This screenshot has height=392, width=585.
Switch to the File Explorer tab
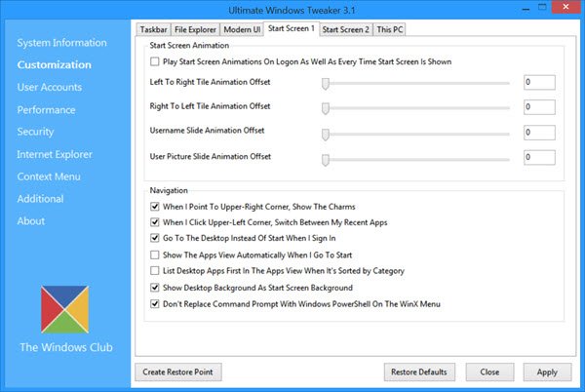tap(195, 29)
